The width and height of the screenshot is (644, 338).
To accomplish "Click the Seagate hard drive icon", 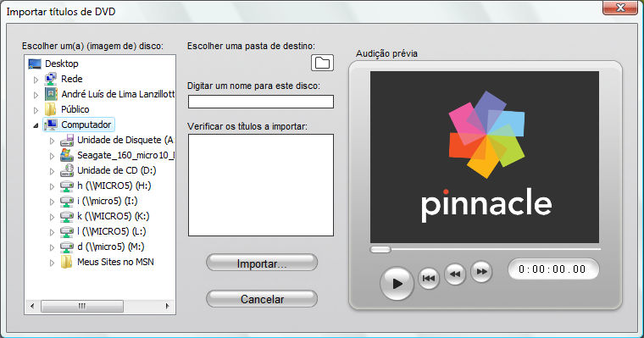I will pyautogui.click(x=67, y=155).
